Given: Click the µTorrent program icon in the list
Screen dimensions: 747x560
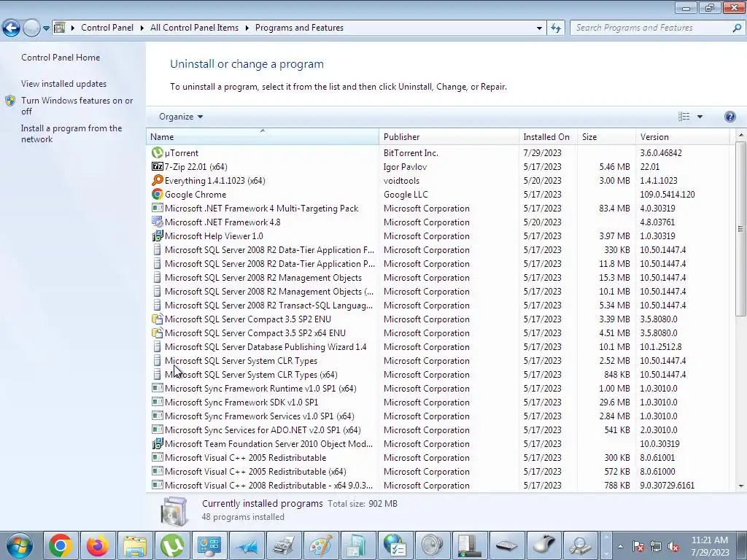Looking at the screenshot, I should (x=157, y=153).
